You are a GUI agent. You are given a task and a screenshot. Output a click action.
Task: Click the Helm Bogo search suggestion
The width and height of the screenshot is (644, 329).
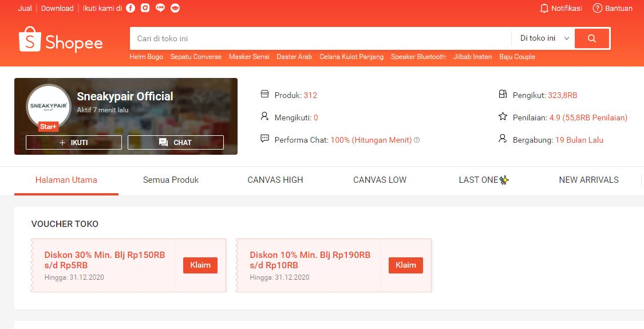click(x=146, y=57)
